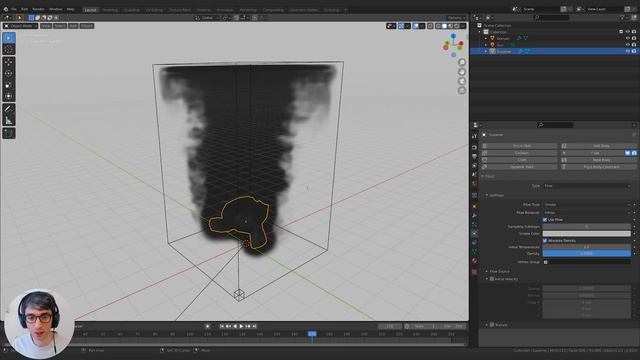Select the Transform tool
The image size is (640, 360).
[x=9, y=96]
